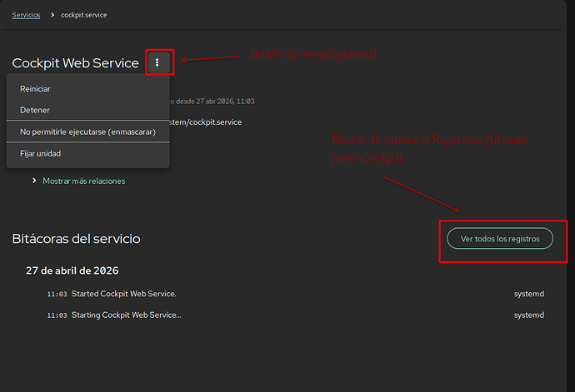
Task: Go back to Servicios breadcrumb link
Action: [26, 15]
